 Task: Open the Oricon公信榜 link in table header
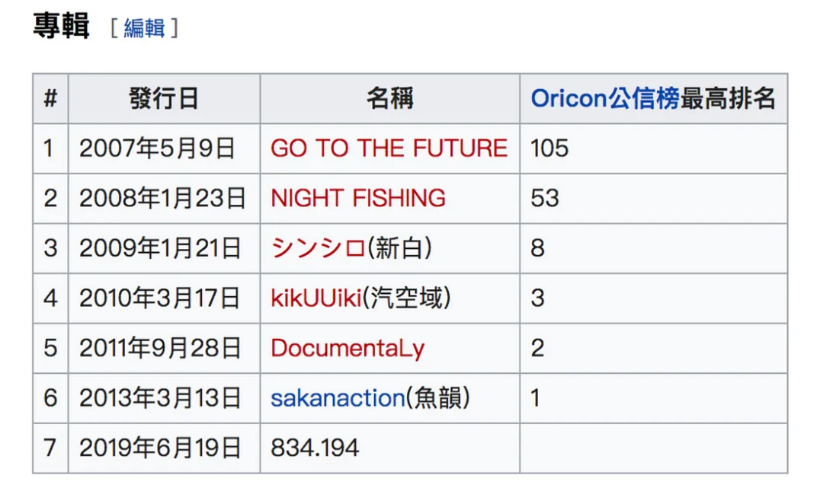604,98
